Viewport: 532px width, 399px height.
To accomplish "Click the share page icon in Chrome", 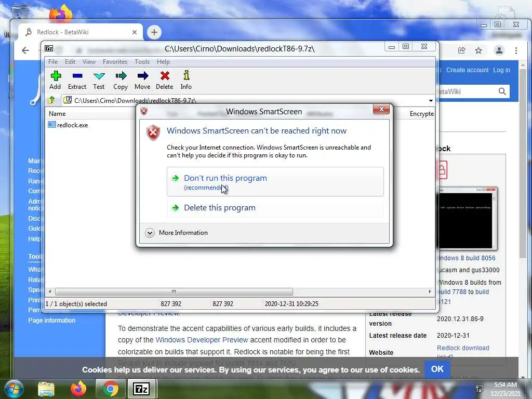I will point(461,50).
